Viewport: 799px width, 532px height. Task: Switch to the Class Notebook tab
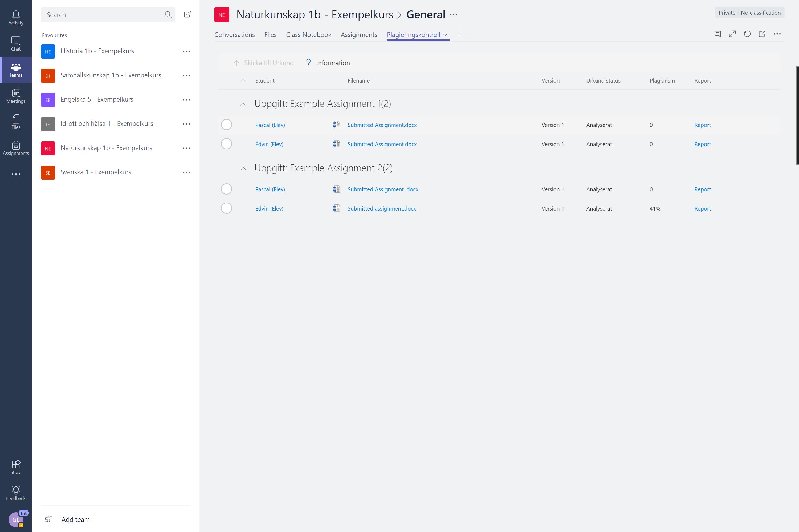pos(308,35)
